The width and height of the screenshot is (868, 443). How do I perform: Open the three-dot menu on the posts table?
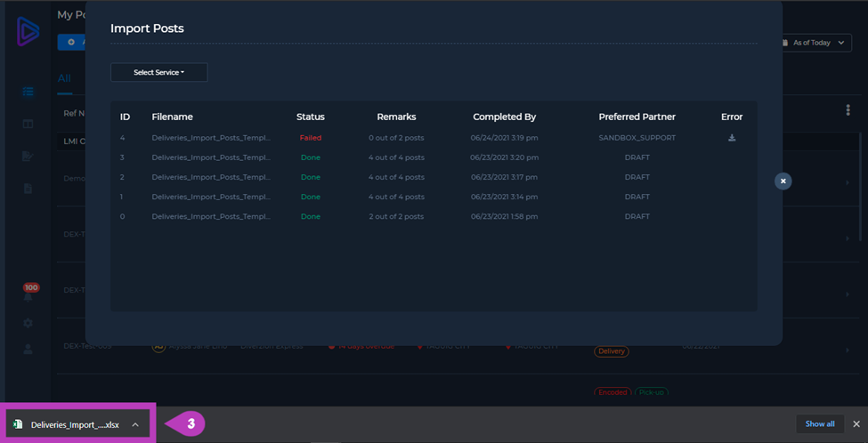click(x=848, y=110)
